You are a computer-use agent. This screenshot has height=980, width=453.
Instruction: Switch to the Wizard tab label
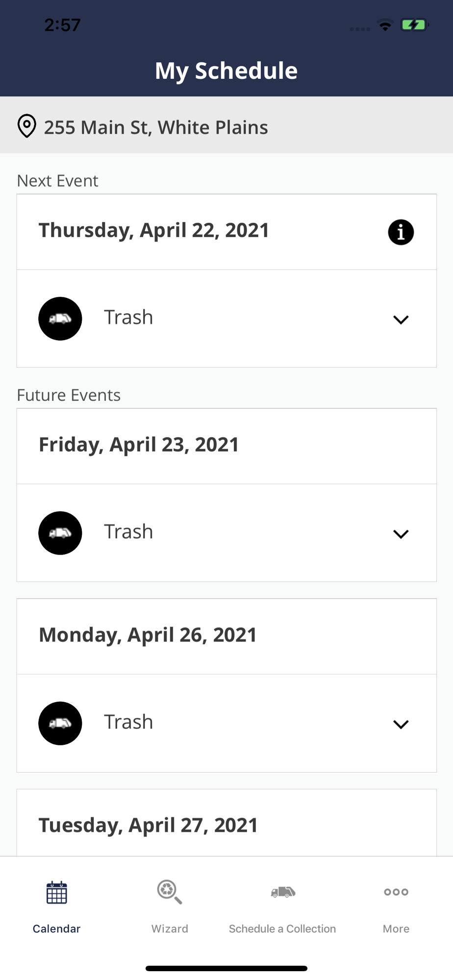click(x=170, y=929)
